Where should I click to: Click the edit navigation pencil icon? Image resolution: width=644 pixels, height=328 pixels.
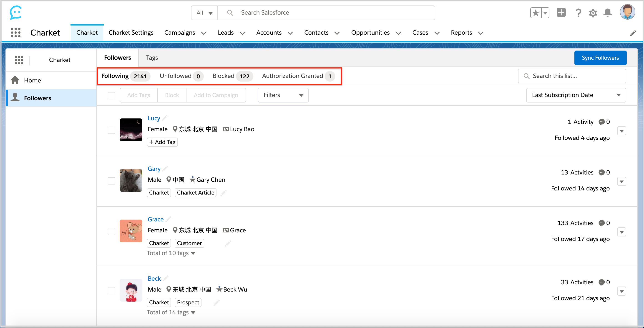[633, 33]
